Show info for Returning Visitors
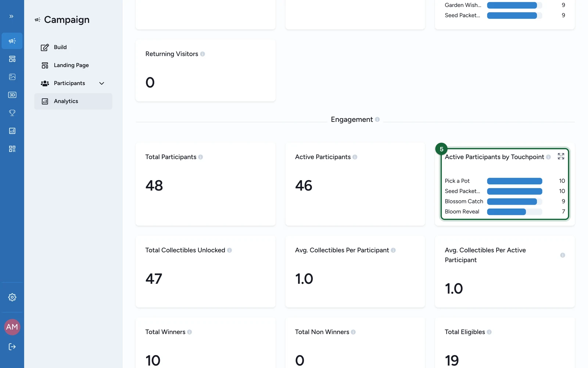The image size is (588, 368). [x=202, y=54]
